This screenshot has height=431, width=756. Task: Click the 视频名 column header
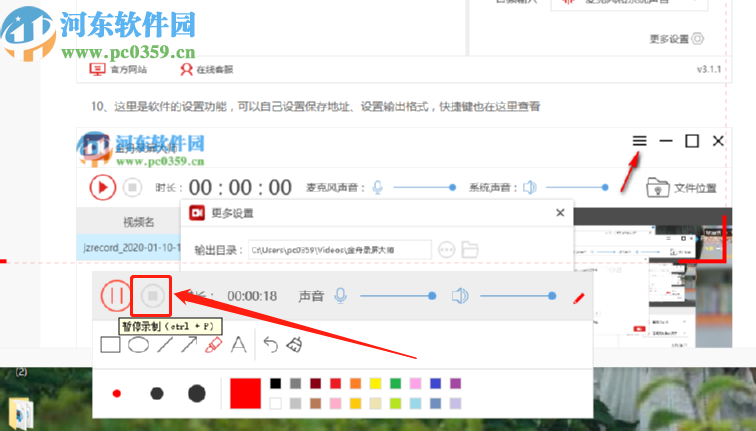[138, 222]
